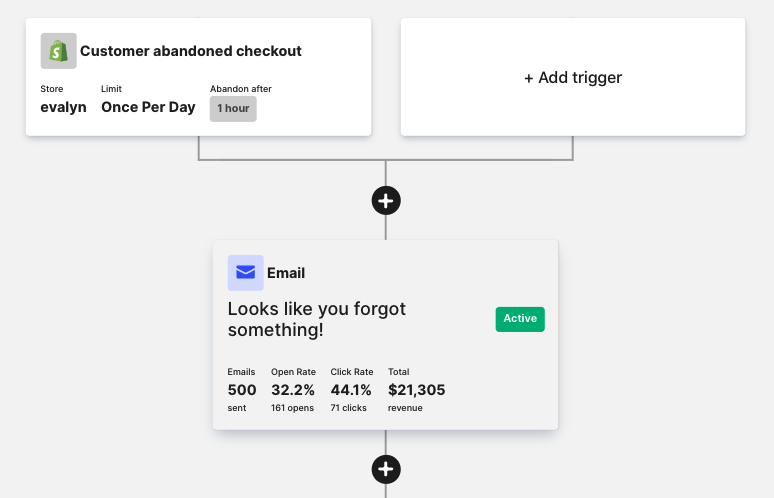The width and height of the screenshot is (774, 498).
Task: Click the 44.1% click rate figure
Action: coord(351,390)
